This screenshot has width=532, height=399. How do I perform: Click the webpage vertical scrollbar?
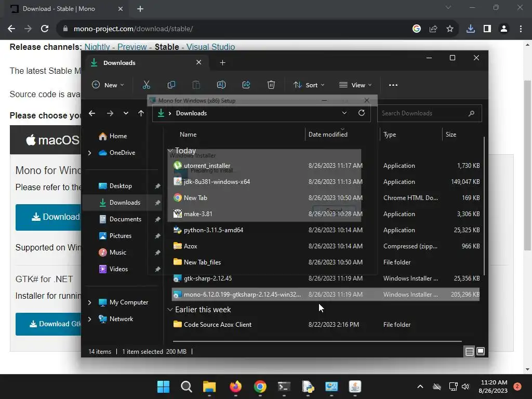527,165
